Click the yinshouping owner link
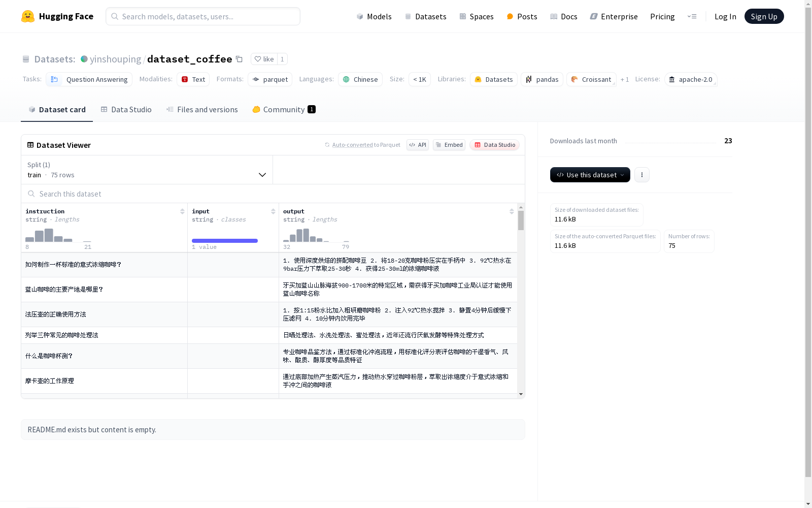This screenshot has height=508, width=812. [115, 59]
